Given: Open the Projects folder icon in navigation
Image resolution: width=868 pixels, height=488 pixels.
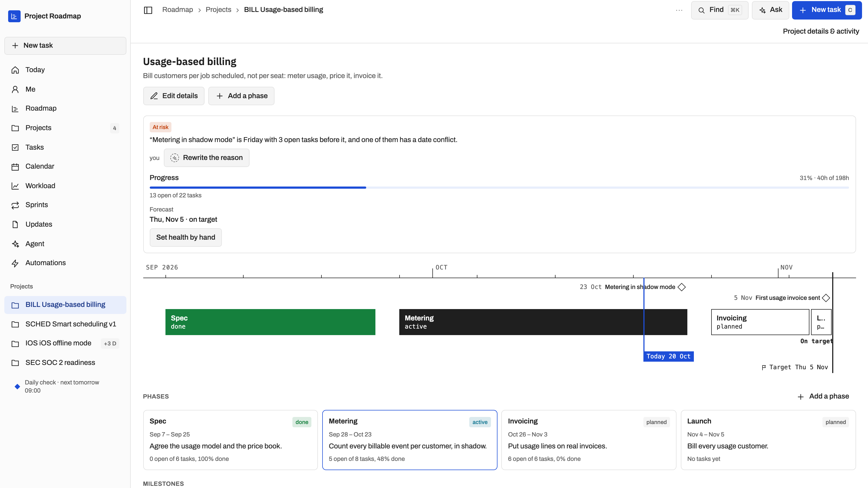Looking at the screenshot, I should tap(15, 128).
